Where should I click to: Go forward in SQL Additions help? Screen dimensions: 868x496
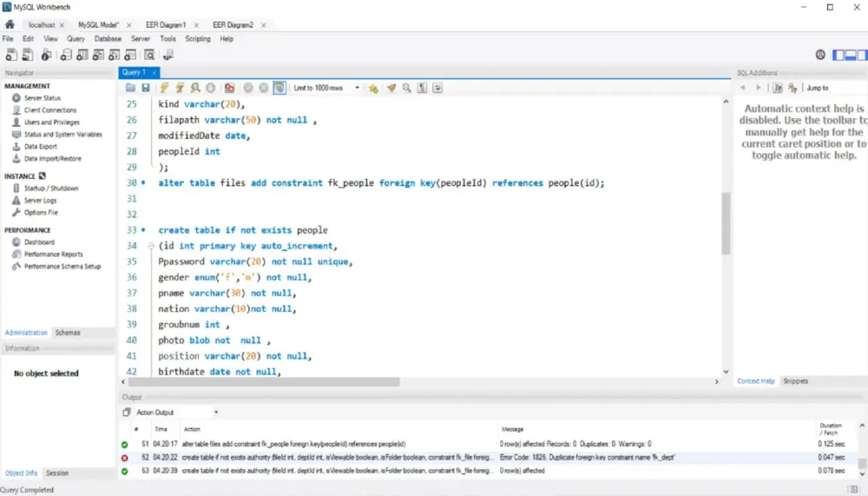[x=759, y=88]
